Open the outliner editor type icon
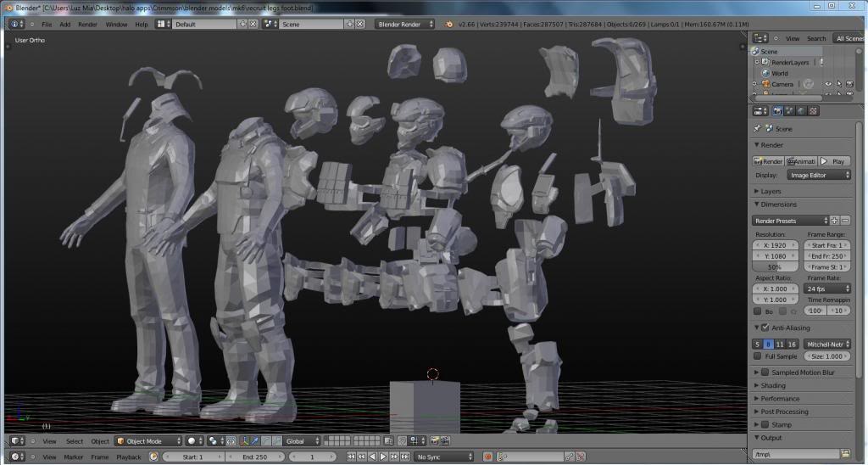The width and height of the screenshot is (868, 465). (760, 38)
